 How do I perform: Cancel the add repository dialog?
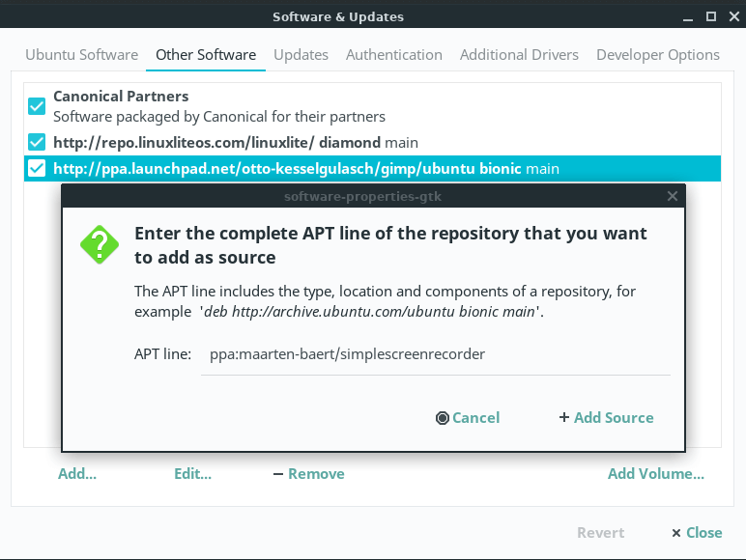point(468,418)
